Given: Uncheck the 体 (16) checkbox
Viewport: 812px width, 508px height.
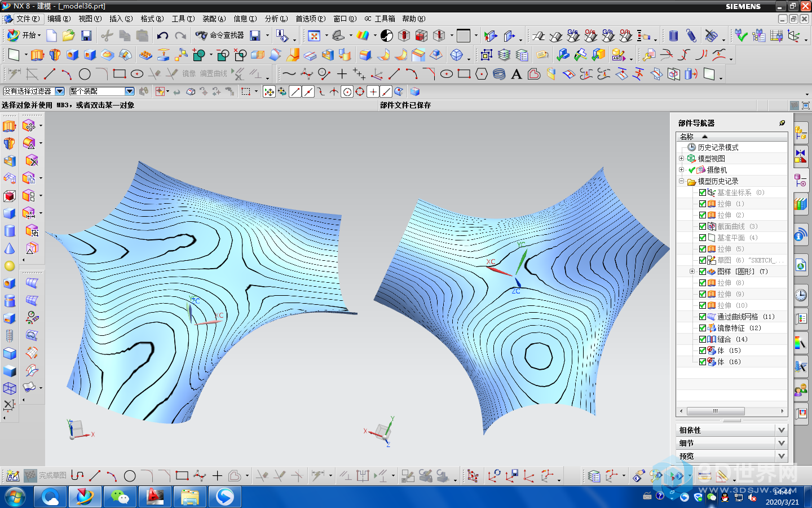Looking at the screenshot, I should click(x=703, y=362).
